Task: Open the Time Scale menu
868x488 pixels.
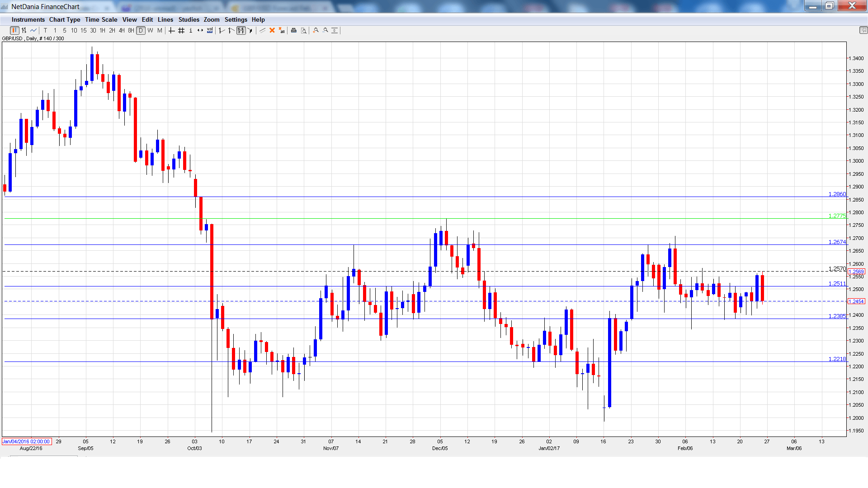Action: click(101, 20)
